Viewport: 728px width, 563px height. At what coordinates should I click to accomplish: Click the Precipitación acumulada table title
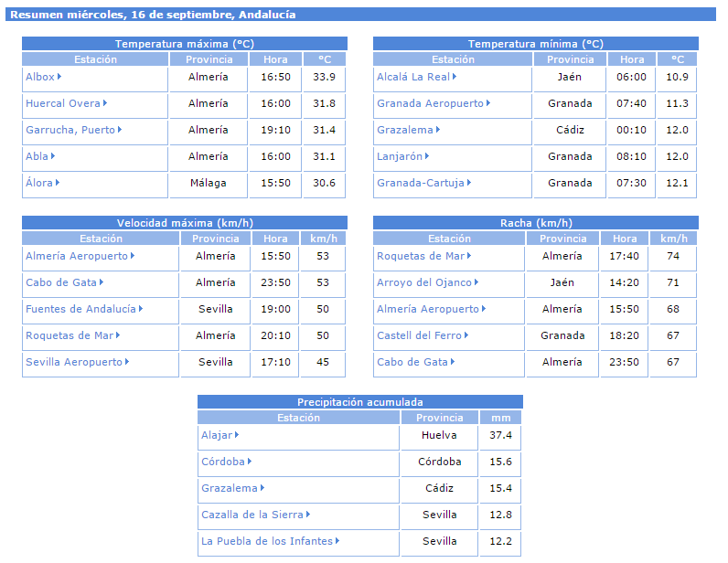[x=360, y=402]
